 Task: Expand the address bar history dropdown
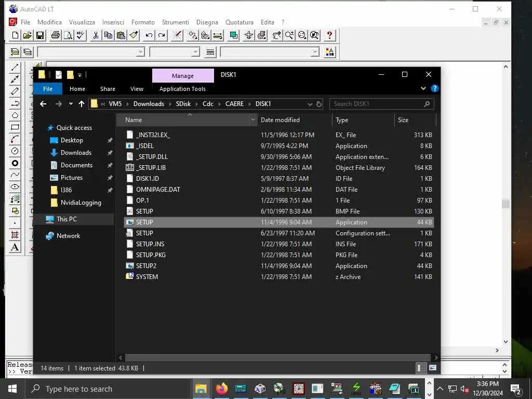[310, 104]
